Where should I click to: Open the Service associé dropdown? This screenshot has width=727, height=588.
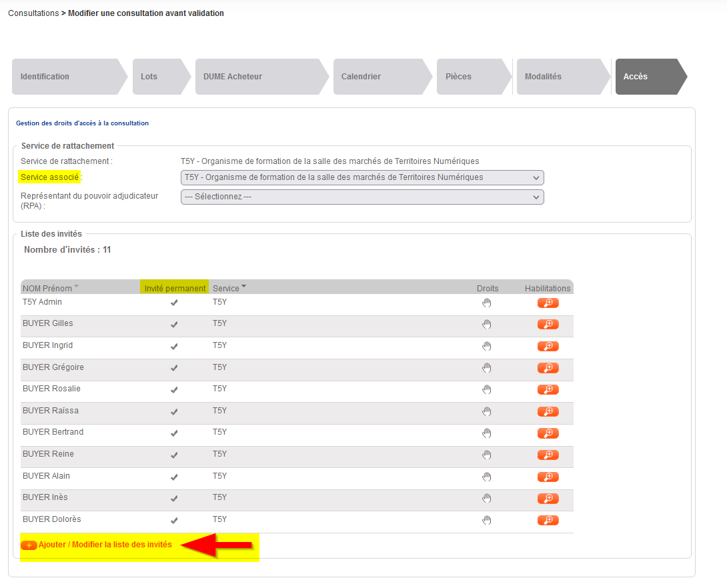pos(362,177)
